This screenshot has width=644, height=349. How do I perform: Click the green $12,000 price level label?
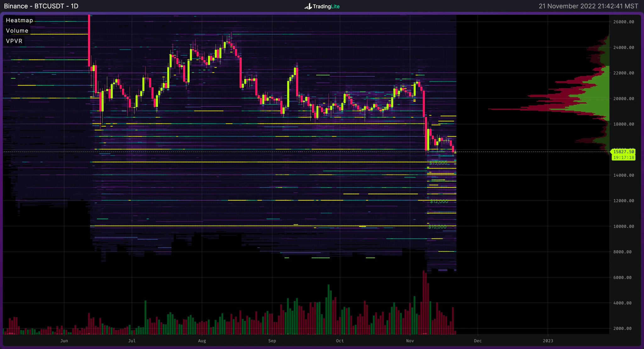point(439,201)
